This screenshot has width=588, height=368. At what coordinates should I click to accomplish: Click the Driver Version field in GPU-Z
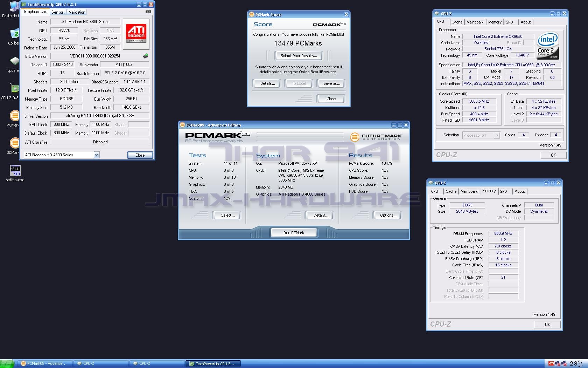point(100,116)
